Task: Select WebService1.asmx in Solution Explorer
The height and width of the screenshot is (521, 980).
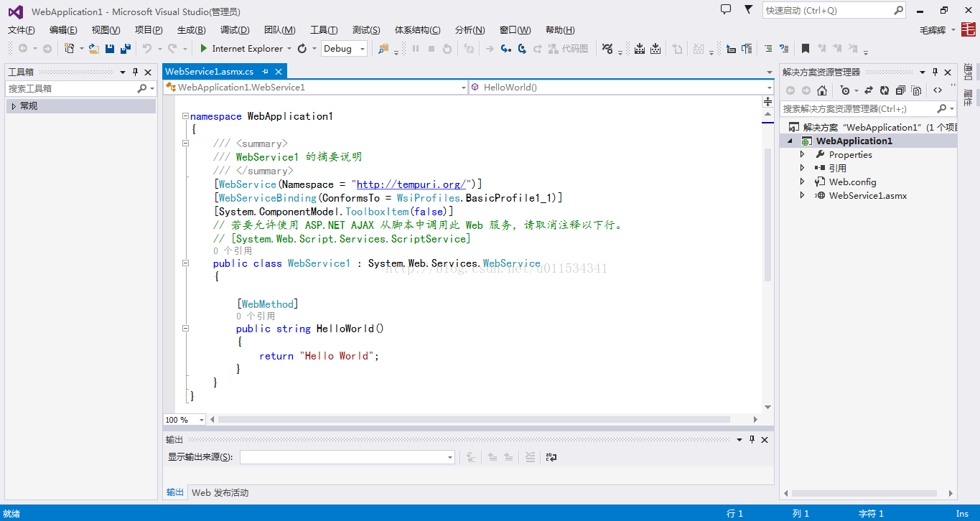Action: pyautogui.click(x=868, y=196)
